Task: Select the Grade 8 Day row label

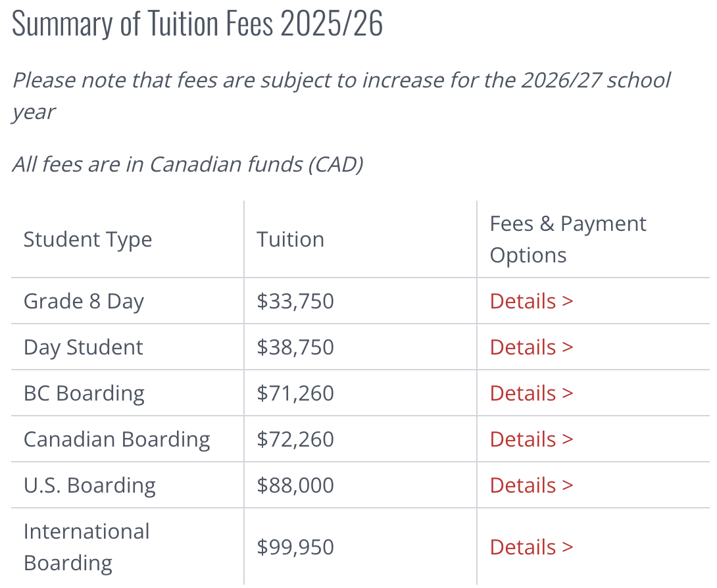Action: tap(84, 301)
